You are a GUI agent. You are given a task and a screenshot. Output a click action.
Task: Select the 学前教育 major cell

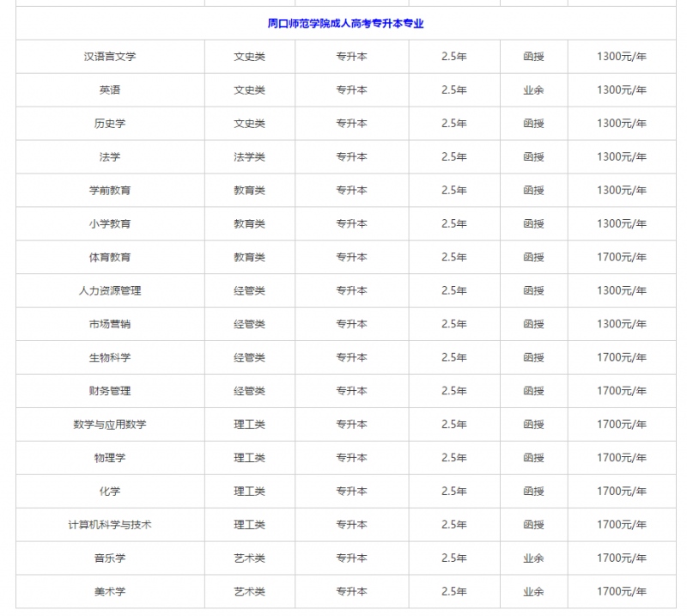[110, 190]
